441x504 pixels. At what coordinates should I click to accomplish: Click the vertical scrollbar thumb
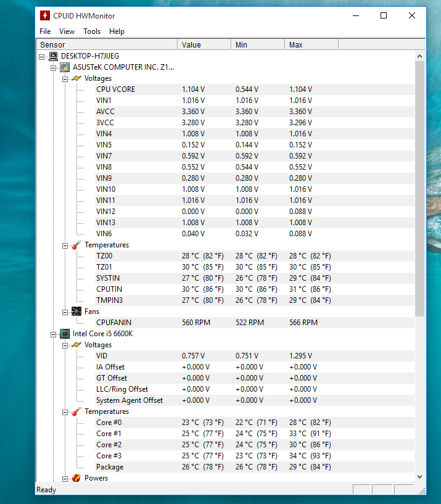tap(419, 189)
